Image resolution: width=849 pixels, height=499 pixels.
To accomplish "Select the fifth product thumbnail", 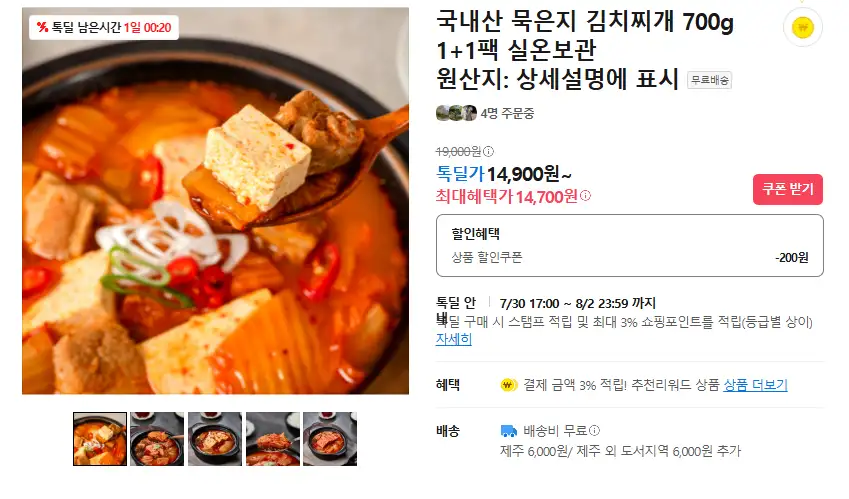I will click(x=330, y=439).
